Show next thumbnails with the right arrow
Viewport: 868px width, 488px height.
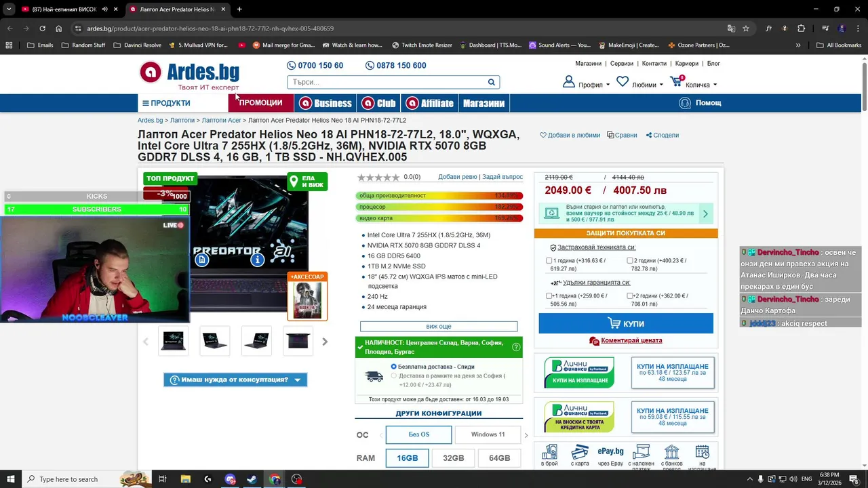point(325,342)
